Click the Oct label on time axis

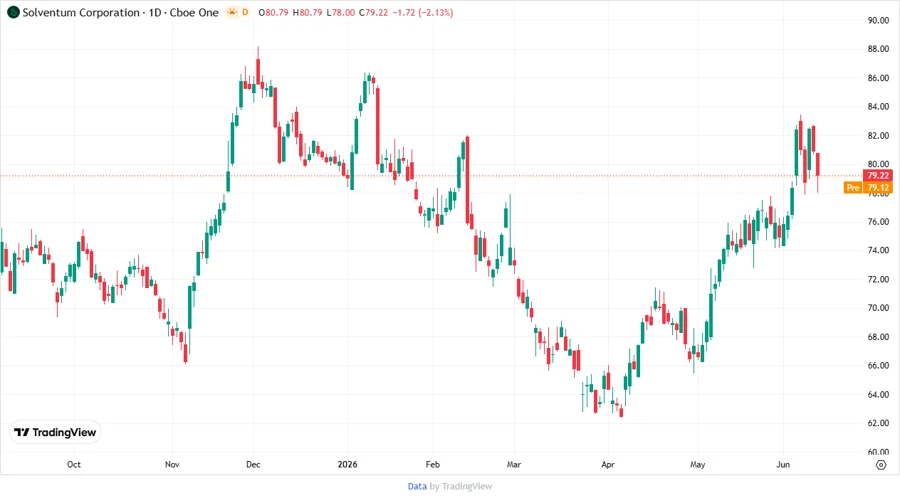tap(73, 464)
